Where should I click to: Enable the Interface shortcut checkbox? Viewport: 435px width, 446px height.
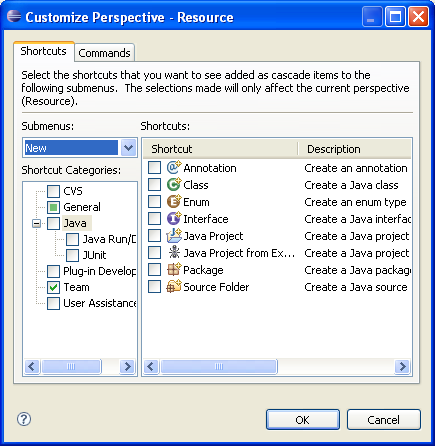(154, 218)
